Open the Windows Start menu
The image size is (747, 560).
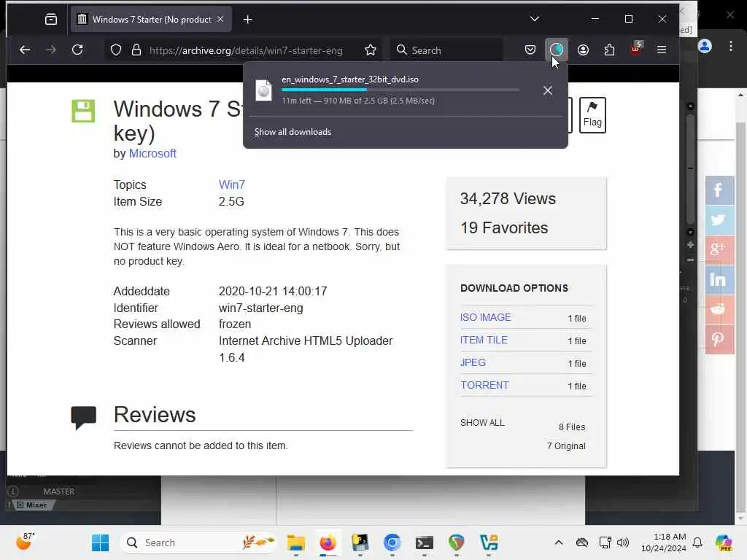(100, 542)
